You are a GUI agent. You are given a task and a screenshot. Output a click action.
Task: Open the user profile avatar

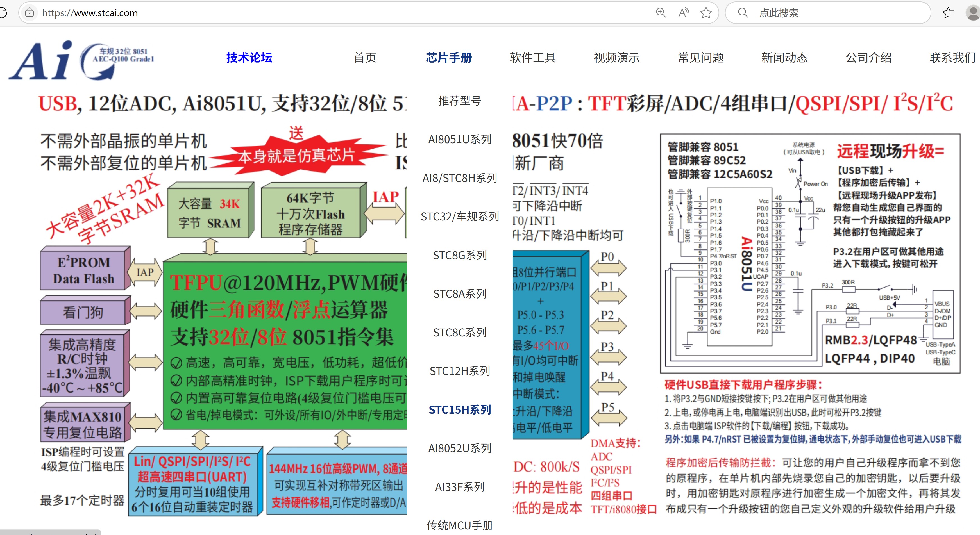973,13
